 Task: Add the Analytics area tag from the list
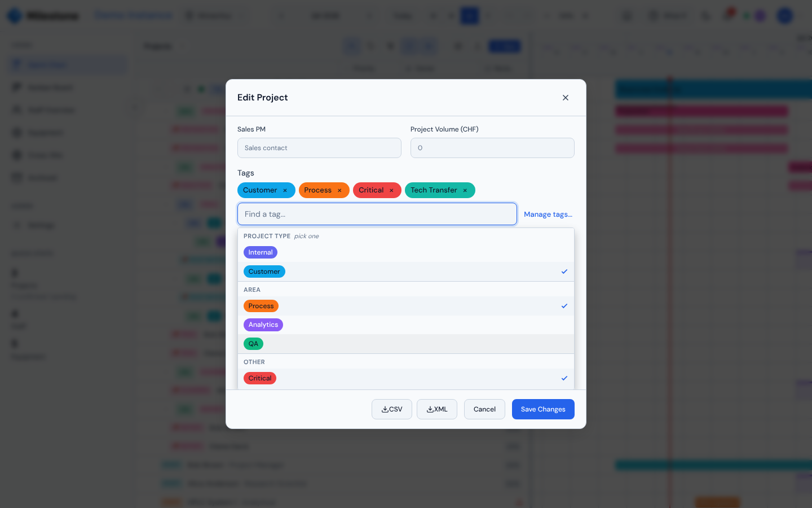406,325
